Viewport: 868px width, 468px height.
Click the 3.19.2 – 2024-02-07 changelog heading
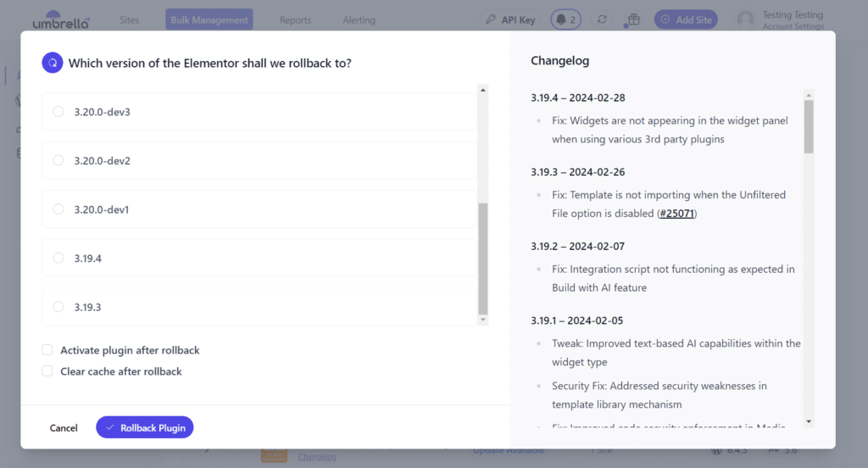pos(577,246)
